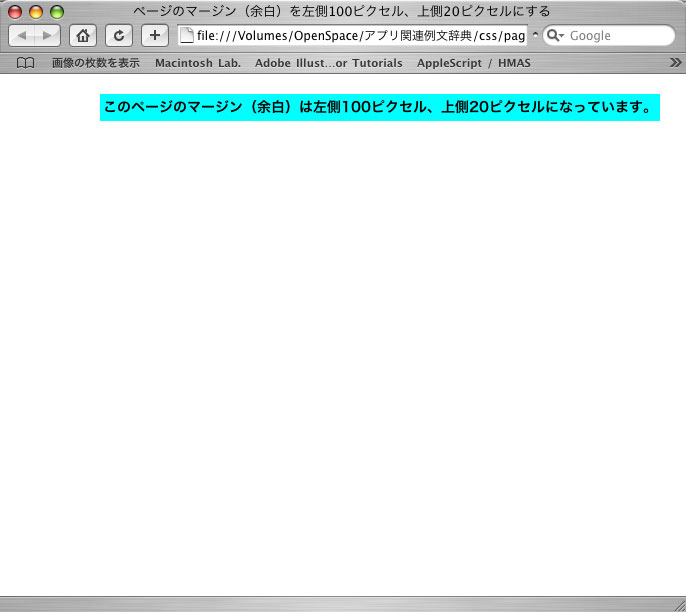The width and height of the screenshot is (686, 612).
Task: Open the 画像の枚数を表示 bookmark
Action: 96,63
